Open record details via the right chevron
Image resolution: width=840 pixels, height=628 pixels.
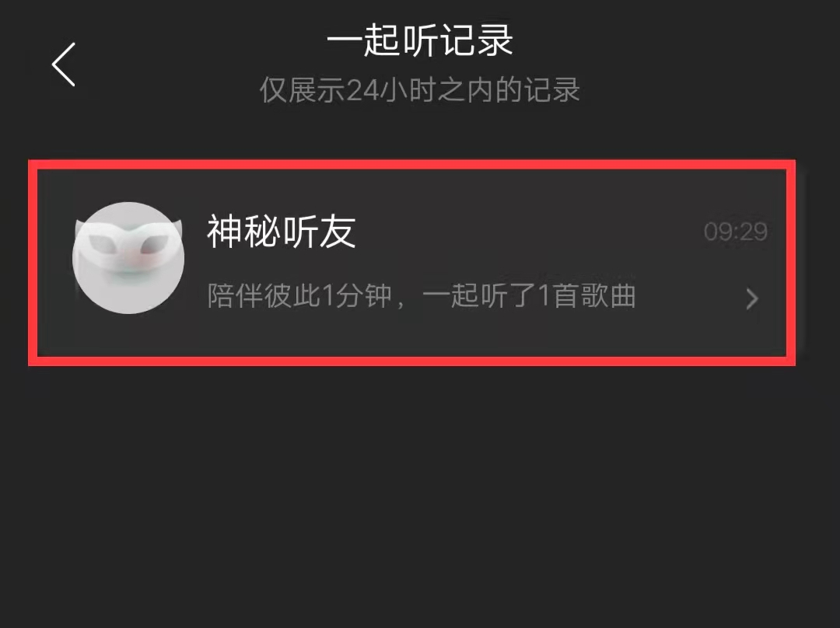tap(752, 298)
